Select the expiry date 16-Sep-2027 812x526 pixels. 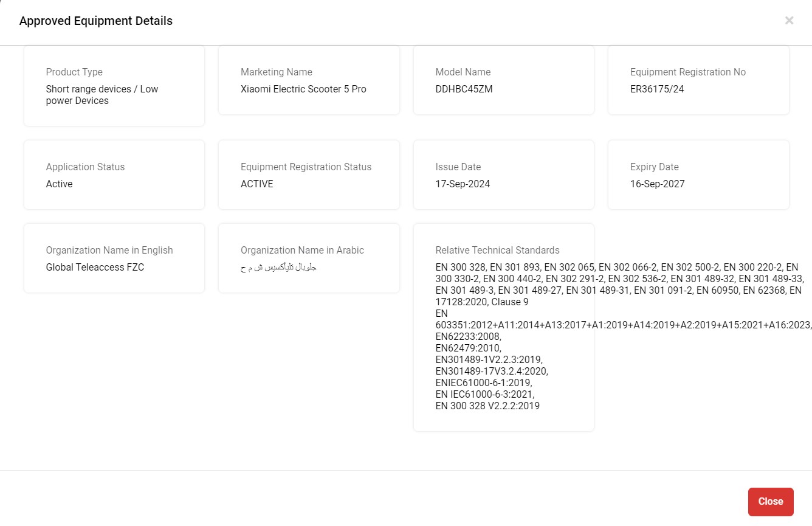click(x=657, y=184)
